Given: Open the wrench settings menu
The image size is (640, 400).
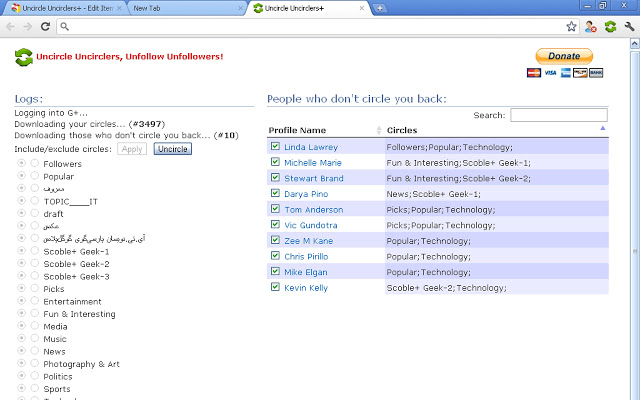Looking at the screenshot, I should (629, 27).
